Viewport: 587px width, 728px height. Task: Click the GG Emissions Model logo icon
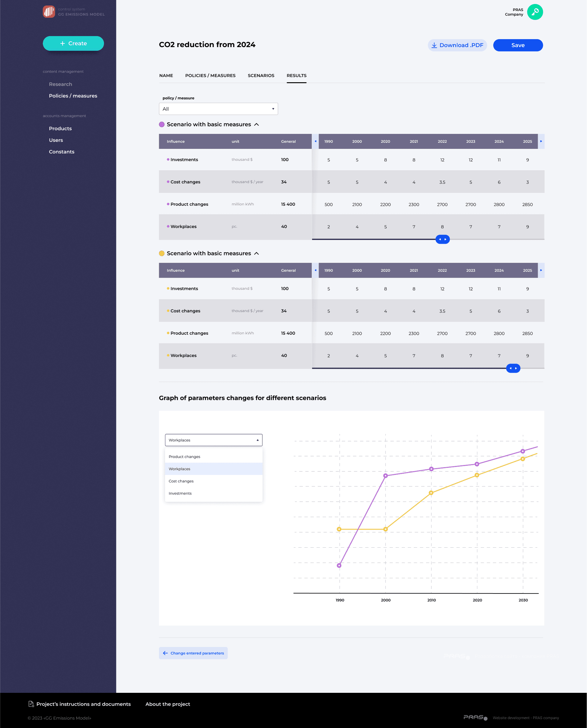[x=49, y=12]
